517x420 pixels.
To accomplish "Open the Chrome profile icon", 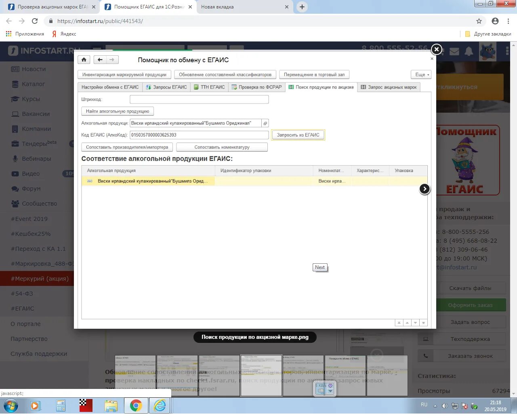I will tap(495, 21).
